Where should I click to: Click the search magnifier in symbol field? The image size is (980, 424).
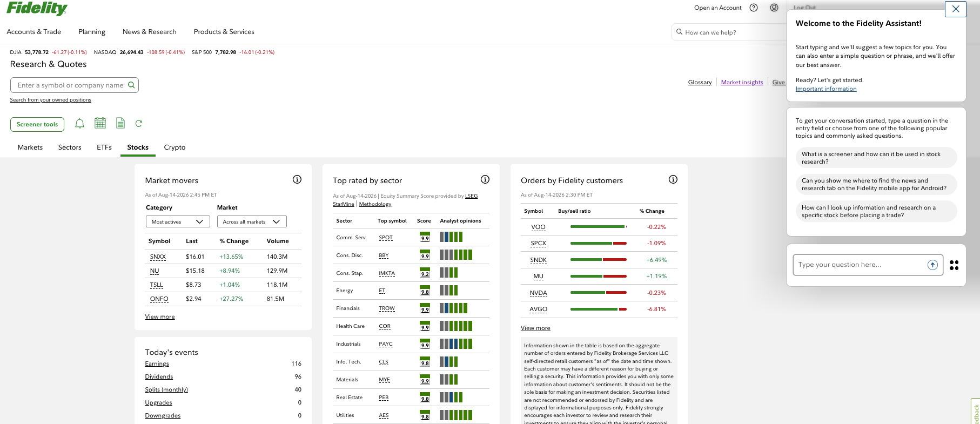pyautogui.click(x=131, y=85)
